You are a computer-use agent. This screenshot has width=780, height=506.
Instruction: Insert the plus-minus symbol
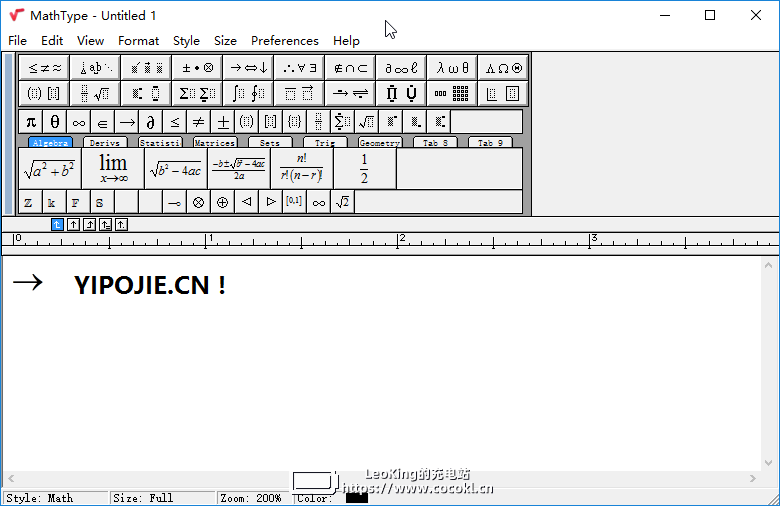pyautogui.click(x=223, y=121)
